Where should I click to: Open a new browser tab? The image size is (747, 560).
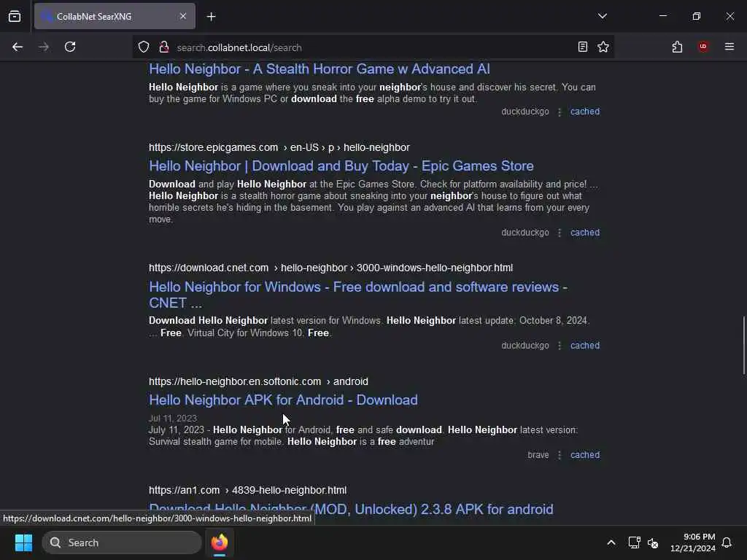212,17
